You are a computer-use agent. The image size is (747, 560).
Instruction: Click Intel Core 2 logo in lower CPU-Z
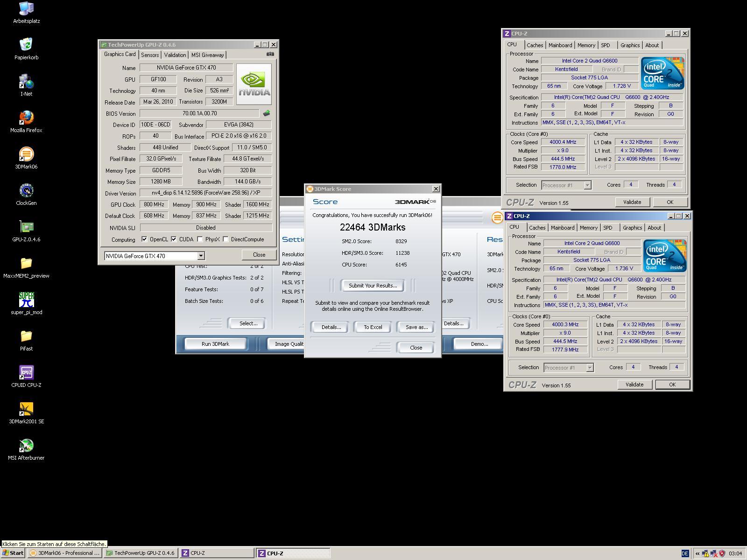click(665, 256)
